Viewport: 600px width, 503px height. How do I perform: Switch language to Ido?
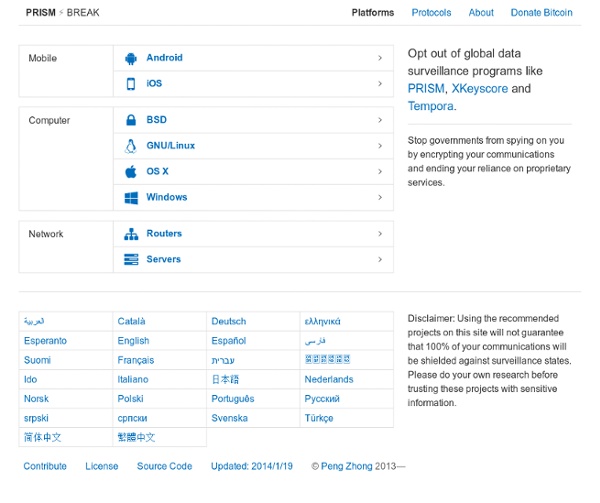[30, 380]
